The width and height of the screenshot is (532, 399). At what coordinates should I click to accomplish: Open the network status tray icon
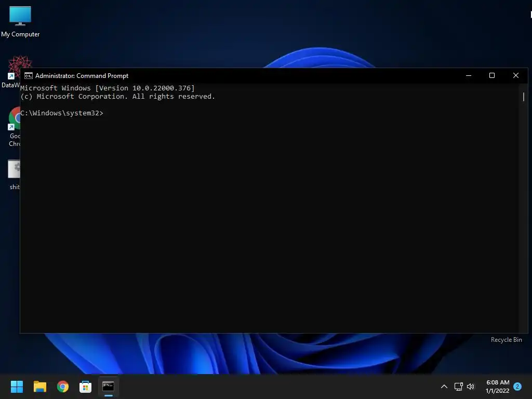(458, 387)
